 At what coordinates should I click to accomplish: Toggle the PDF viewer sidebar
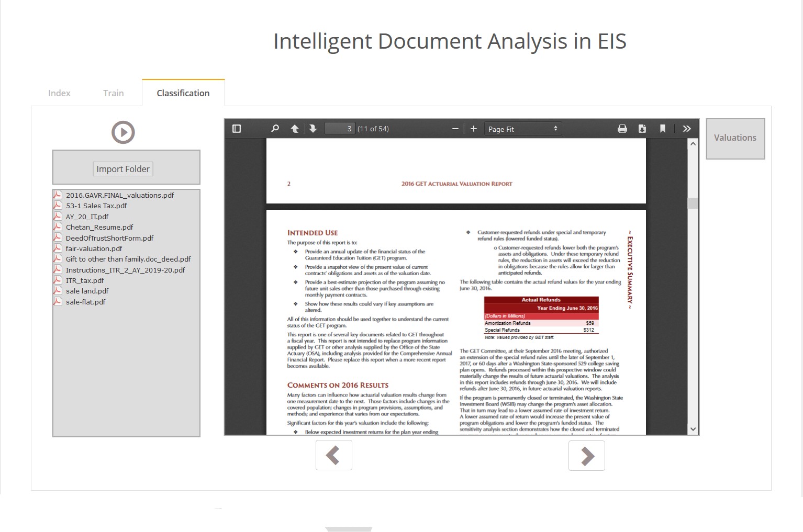(x=237, y=129)
